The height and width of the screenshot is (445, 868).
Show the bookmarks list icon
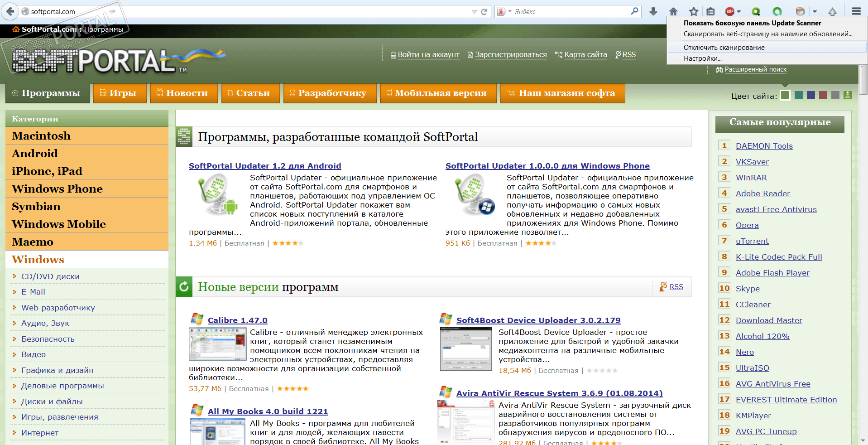(711, 11)
